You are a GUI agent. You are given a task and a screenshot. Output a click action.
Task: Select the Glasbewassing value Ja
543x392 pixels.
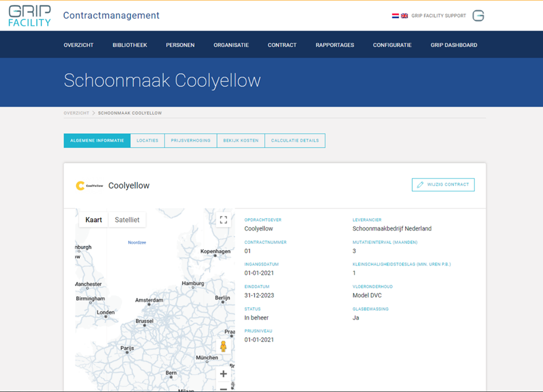pyautogui.click(x=356, y=317)
